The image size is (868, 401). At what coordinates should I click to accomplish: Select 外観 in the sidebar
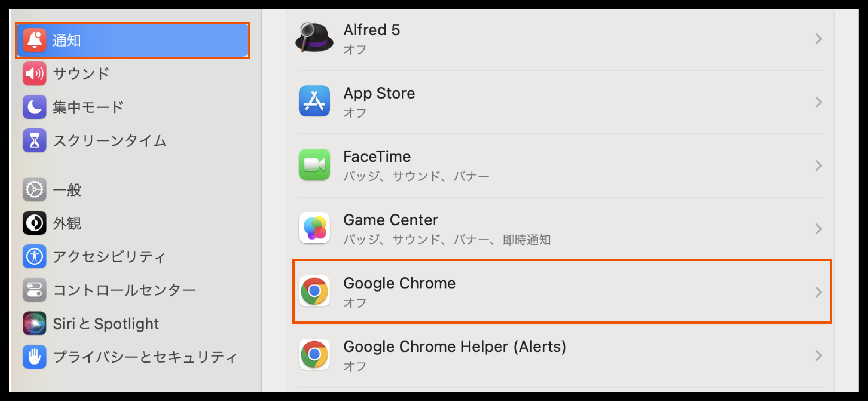point(67,223)
